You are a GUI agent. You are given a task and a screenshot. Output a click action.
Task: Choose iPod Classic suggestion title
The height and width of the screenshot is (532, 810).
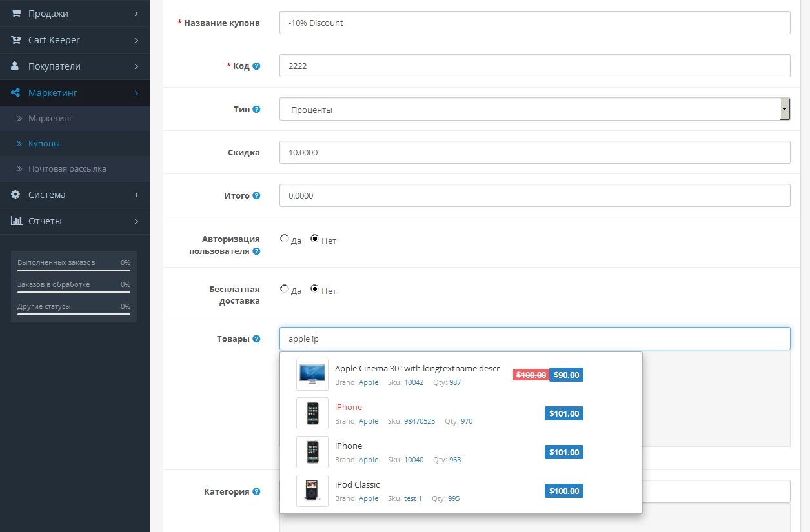[x=358, y=484]
